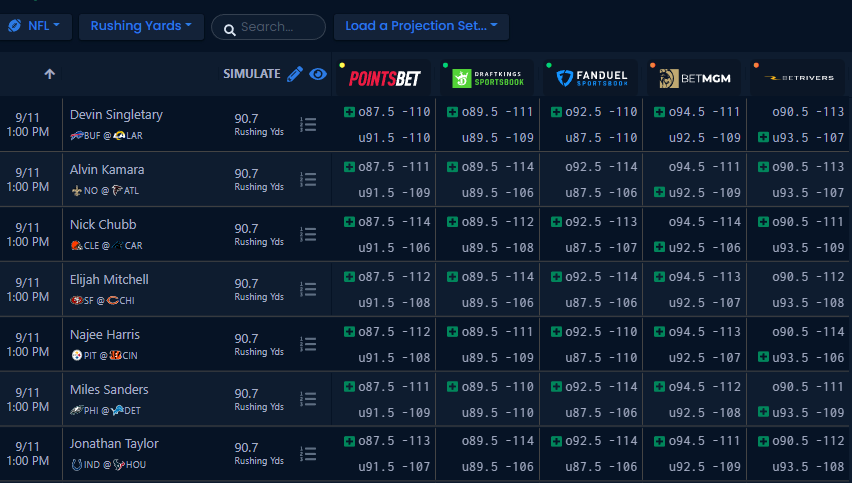852x483 pixels.
Task: Add Singletary FanDuel over 92.5 bet
Action: click(556, 112)
